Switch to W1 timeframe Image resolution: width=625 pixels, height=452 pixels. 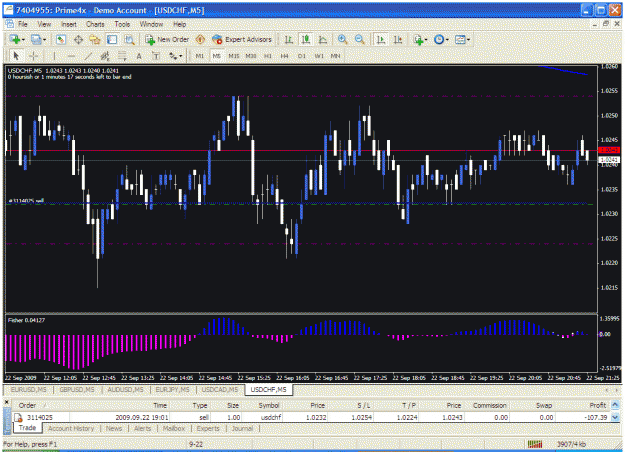click(x=319, y=56)
